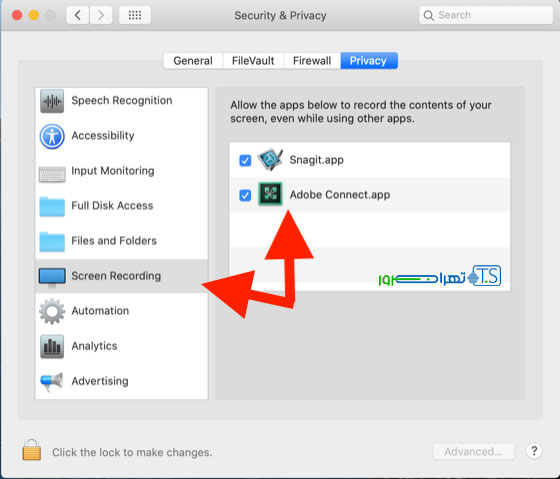Open the Accessibility icon in sidebar
Screen dimensions: 560x479
tap(52, 136)
